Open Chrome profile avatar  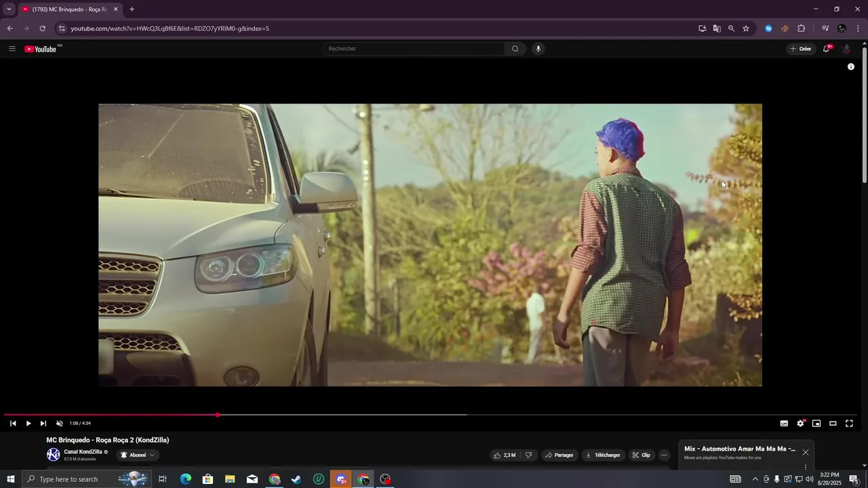[x=842, y=28]
